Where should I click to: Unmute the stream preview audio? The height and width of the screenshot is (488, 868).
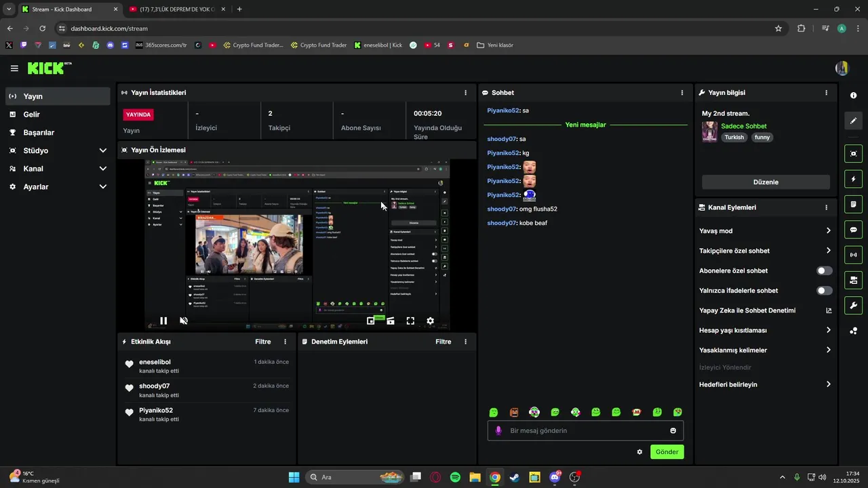[x=183, y=321]
